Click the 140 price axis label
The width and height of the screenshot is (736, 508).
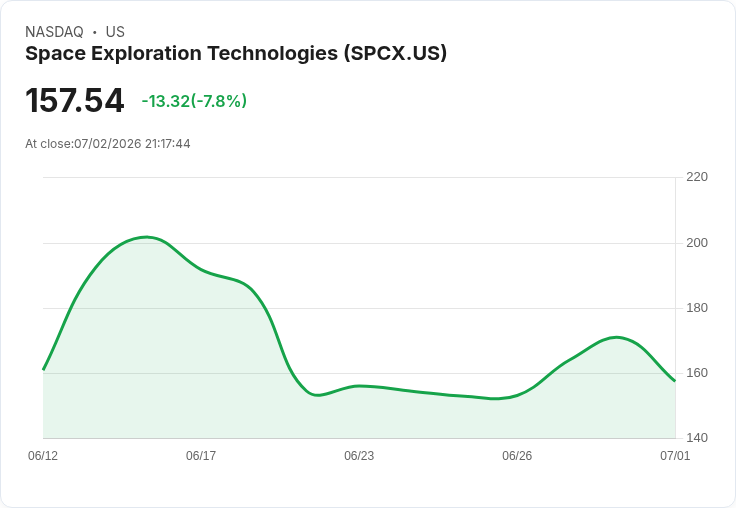coord(697,438)
